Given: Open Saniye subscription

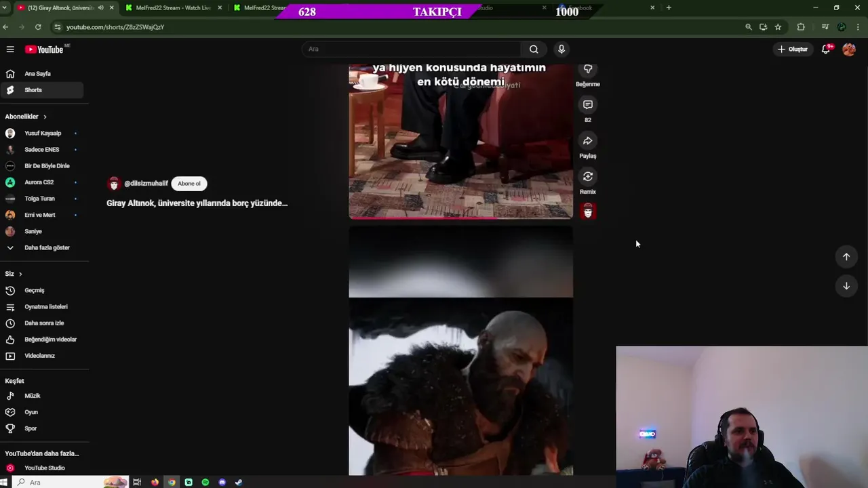Looking at the screenshot, I should pyautogui.click(x=41, y=232).
